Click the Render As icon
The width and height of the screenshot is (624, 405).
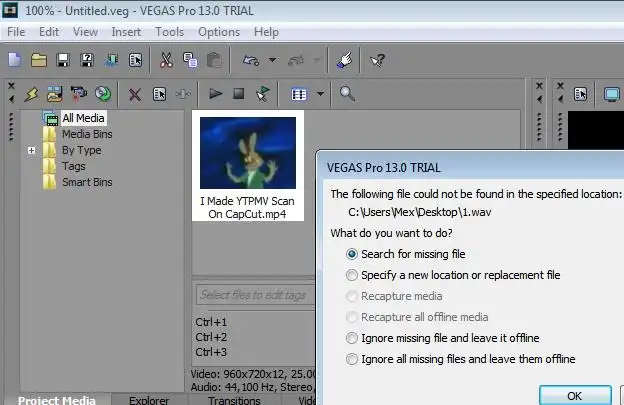(x=111, y=60)
